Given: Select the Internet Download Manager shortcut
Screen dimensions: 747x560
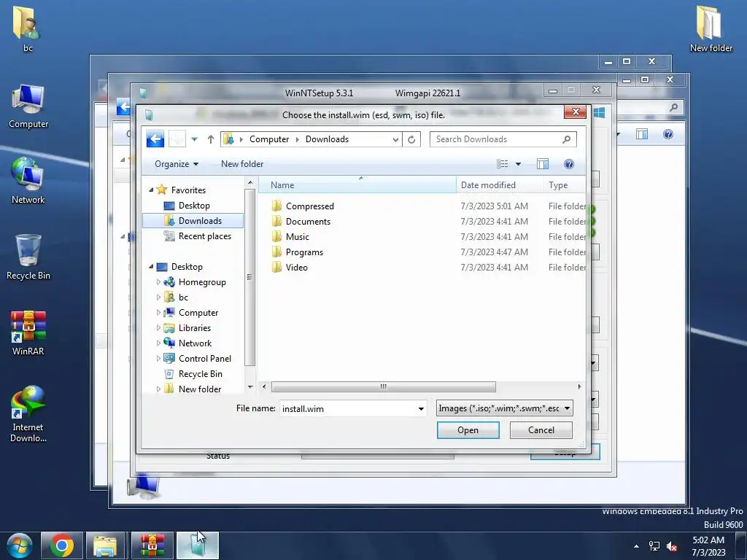Looking at the screenshot, I should 28,414.
